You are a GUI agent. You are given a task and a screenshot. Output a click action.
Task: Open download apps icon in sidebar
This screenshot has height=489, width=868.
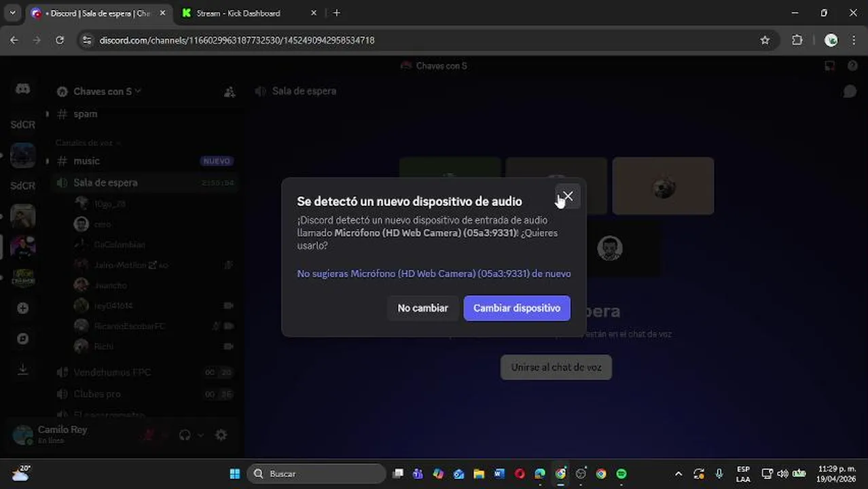pyautogui.click(x=22, y=369)
